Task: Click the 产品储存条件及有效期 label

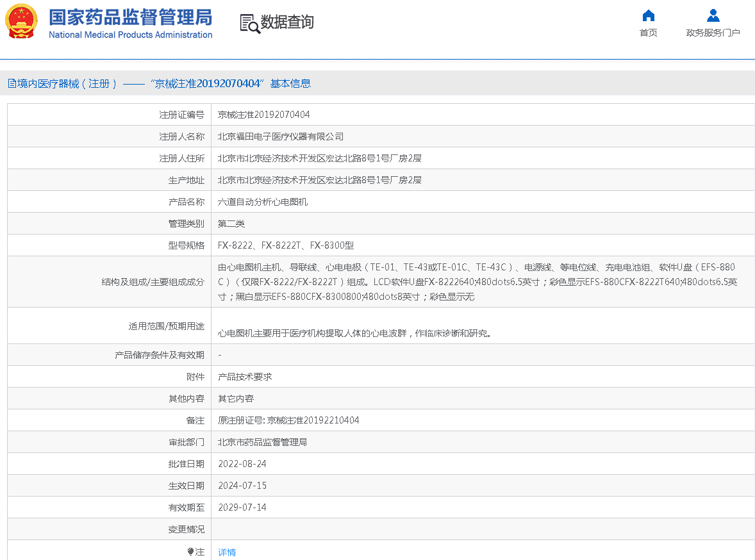Action: click(160, 355)
